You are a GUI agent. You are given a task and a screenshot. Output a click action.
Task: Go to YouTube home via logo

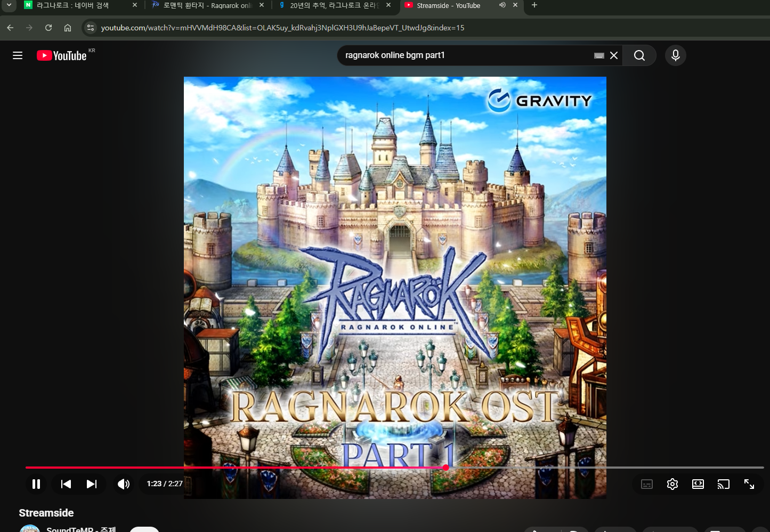click(x=62, y=55)
